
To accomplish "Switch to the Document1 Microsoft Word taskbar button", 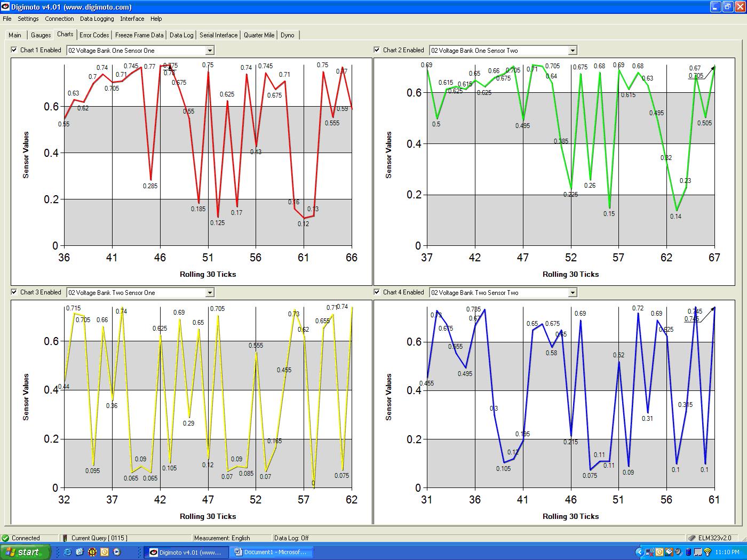I will tap(272, 552).
